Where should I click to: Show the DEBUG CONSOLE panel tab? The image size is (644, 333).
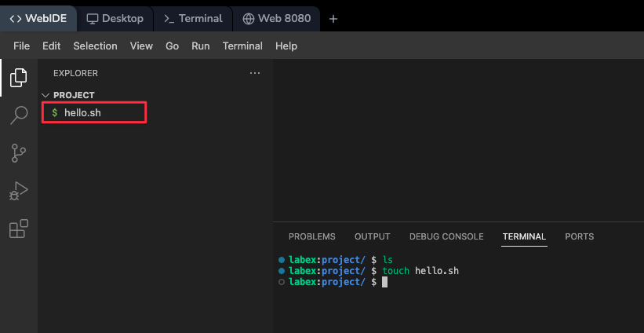pos(446,236)
